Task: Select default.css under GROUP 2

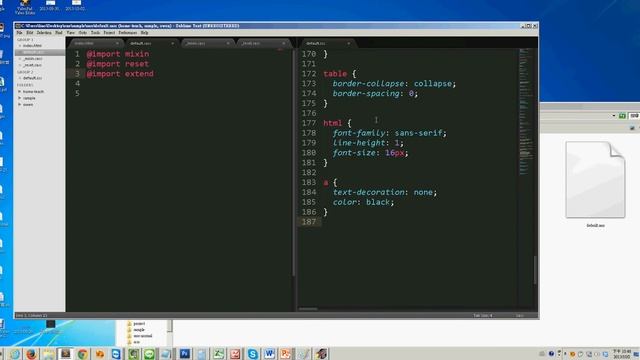Action: coord(32,78)
